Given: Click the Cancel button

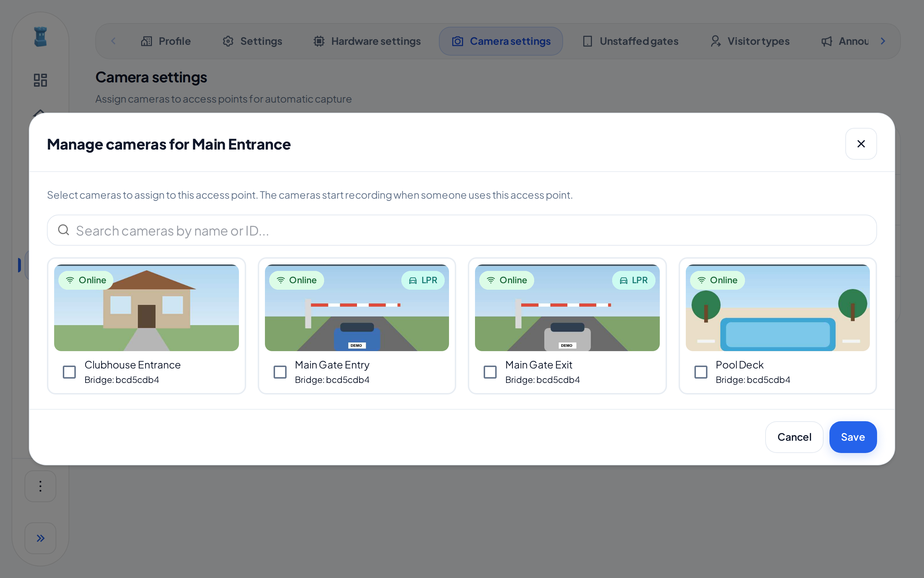Looking at the screenshot, I should pyautogui.click(x=794, y=437).
